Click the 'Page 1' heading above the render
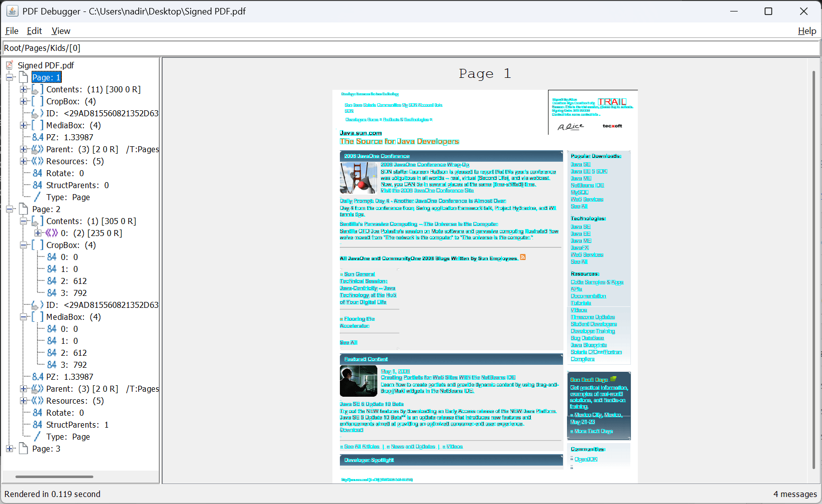The height and width of the screenshot is (504, 822). click(485, 74)
